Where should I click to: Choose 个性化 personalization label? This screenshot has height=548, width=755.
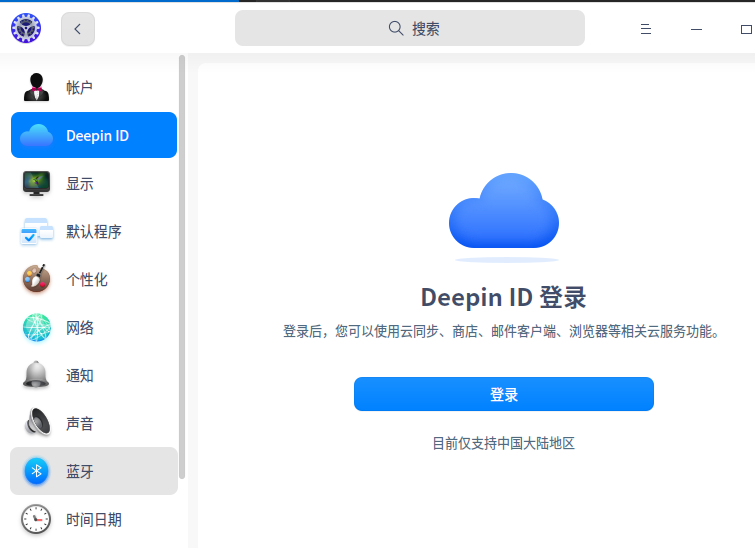(87, 280)
